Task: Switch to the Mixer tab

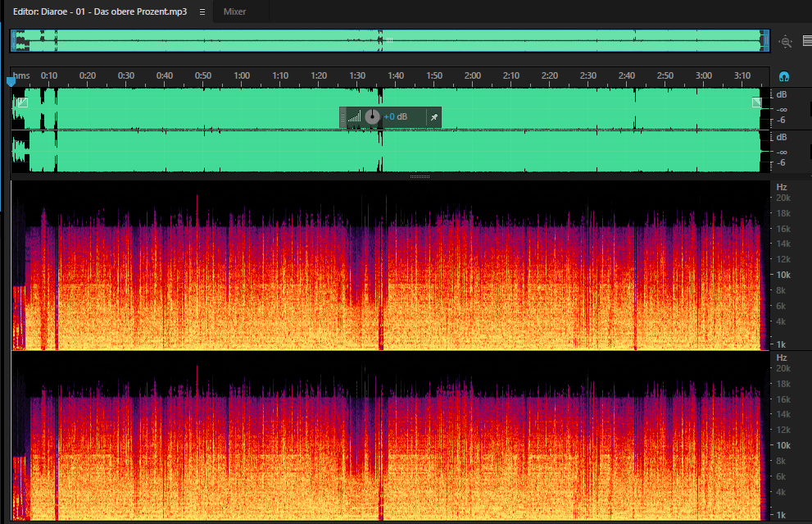Action: click(234, 11)
